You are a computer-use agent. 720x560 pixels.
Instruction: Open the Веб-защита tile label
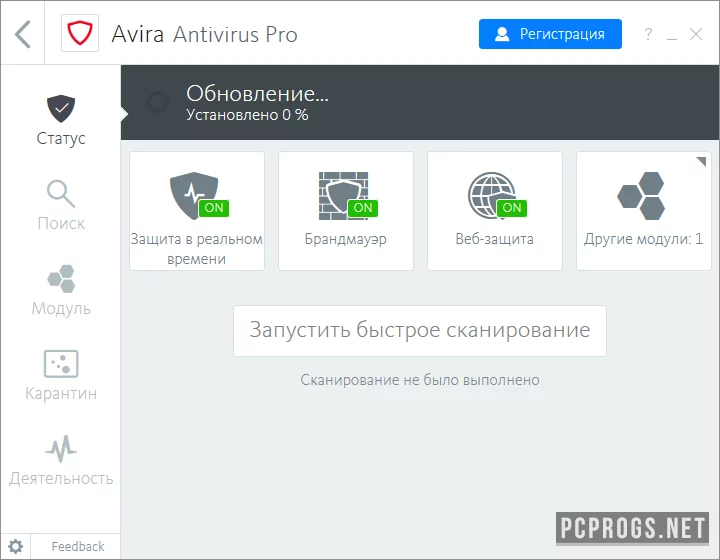[495, 239]
